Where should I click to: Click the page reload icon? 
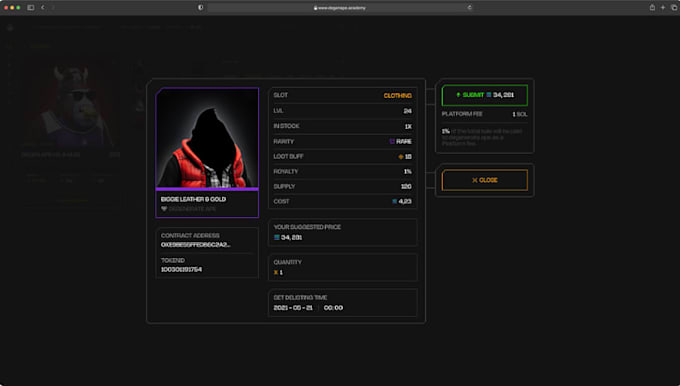[x=469, y=7]
